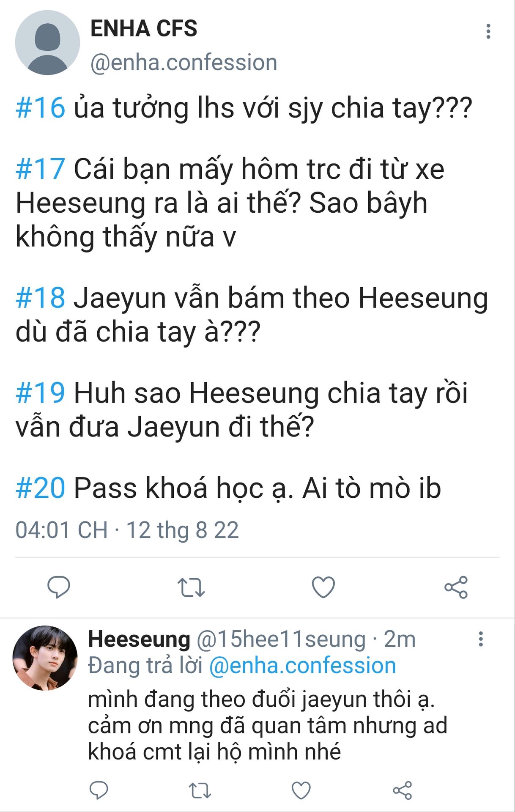Like the ENHA CFS confession tweet

[x=323, y=587]
